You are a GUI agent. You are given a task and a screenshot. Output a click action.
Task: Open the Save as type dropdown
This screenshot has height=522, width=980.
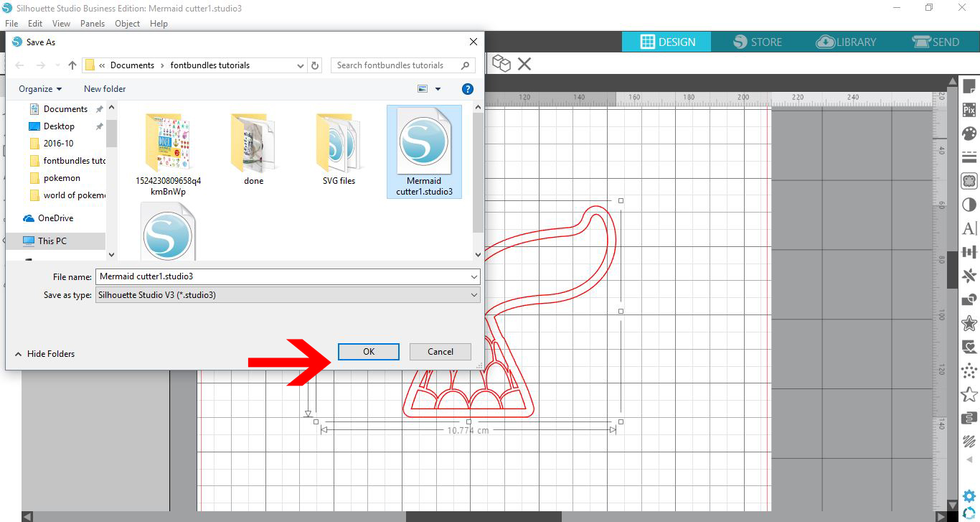[288, 294]
